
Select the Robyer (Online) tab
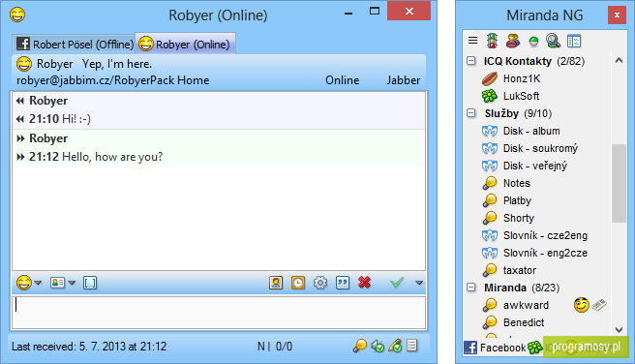coord(185,44)
